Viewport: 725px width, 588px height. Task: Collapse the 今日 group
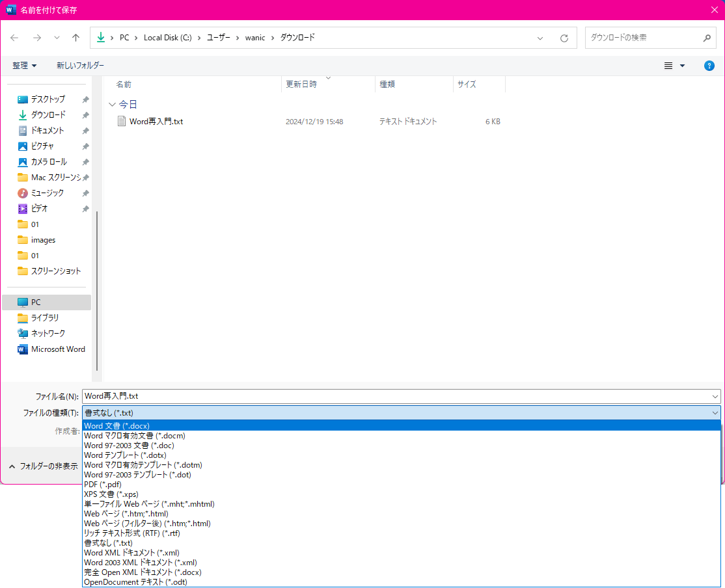tap(112, 105)
